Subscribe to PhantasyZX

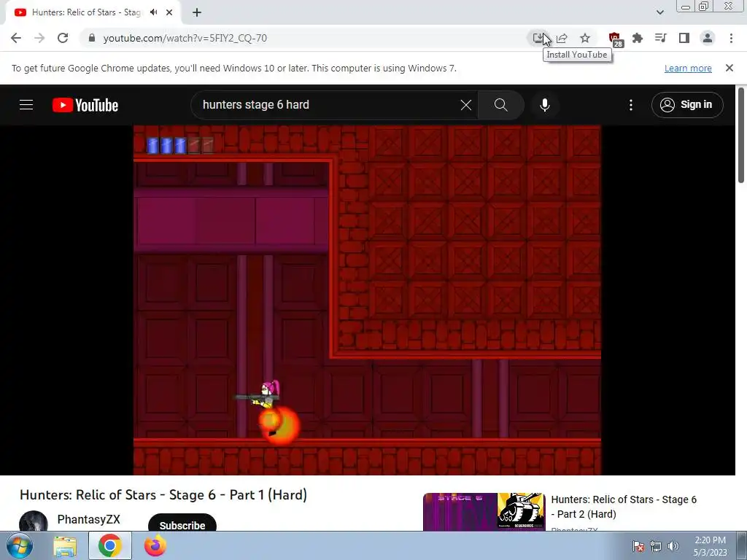point(182,522)
